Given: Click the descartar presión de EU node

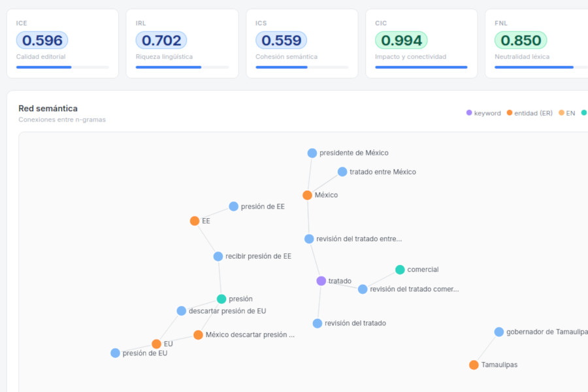Looking at the screenshot, I should coord(182,311).
